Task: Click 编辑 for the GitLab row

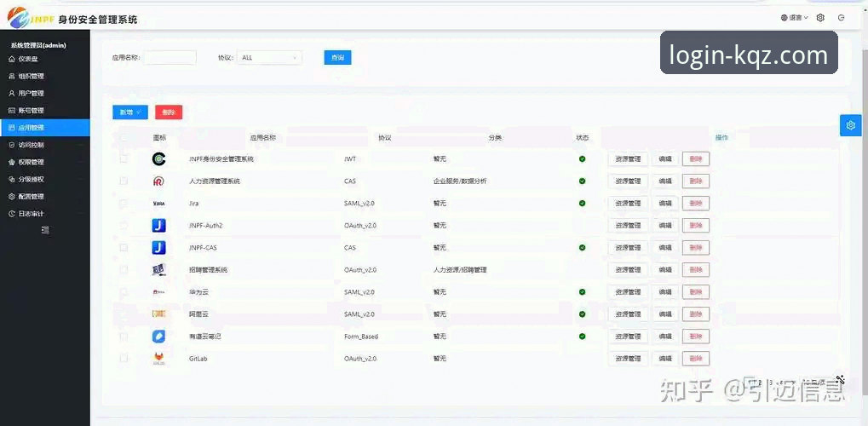Action: (x=665, y=359)
